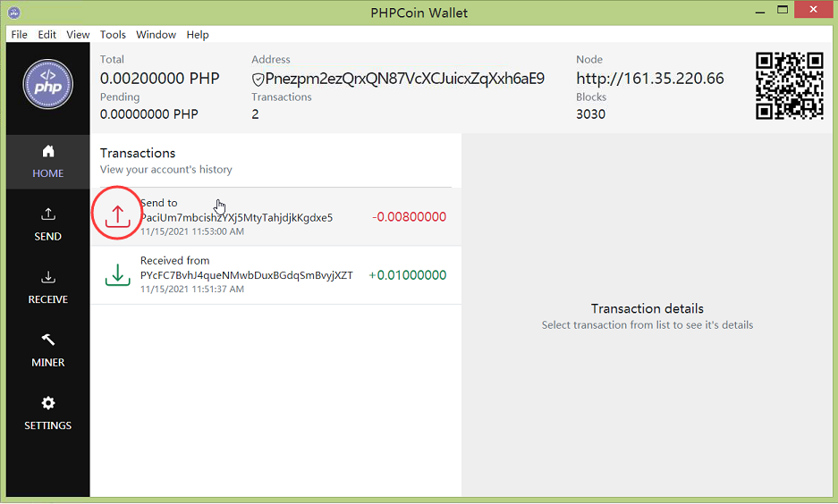Click the wallet QR code image
Image resolution: width=838 pixels, height=504 pixels.
[x=789, y=85]
